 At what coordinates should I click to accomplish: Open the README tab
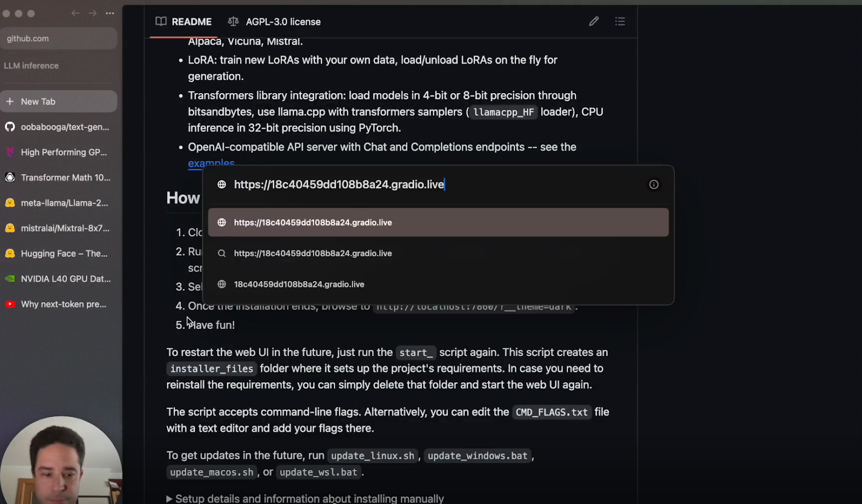tap(184, 22)
